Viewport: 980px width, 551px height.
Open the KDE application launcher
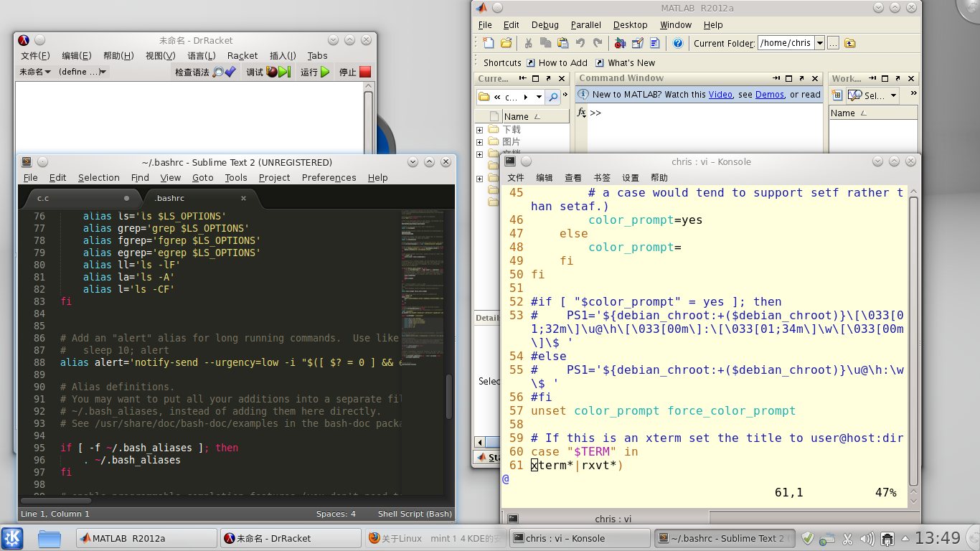point(12,538)
